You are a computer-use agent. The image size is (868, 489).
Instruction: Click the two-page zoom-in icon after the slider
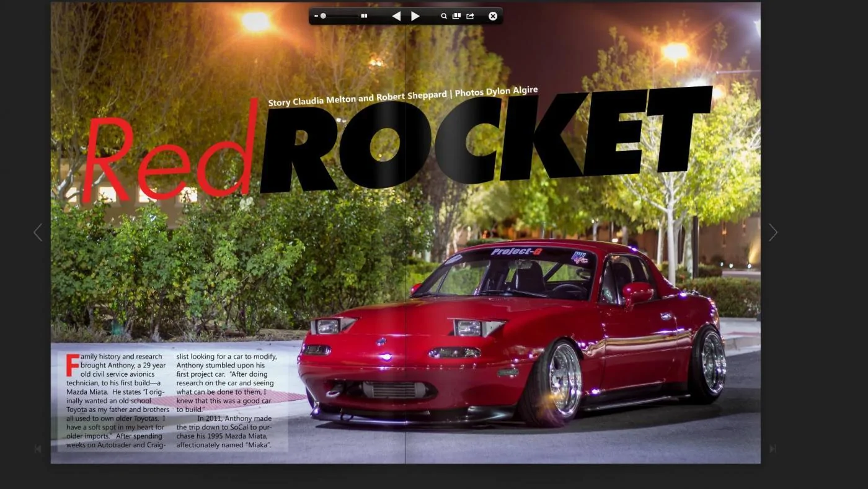364,16
